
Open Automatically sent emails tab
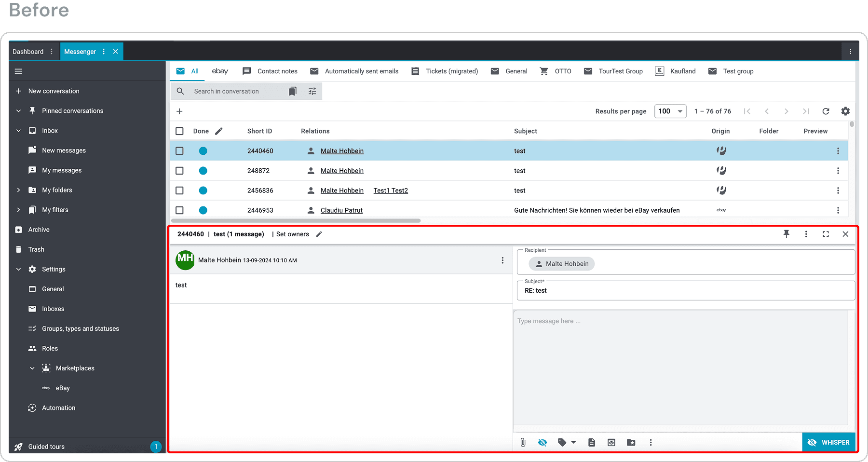point(354,71)
